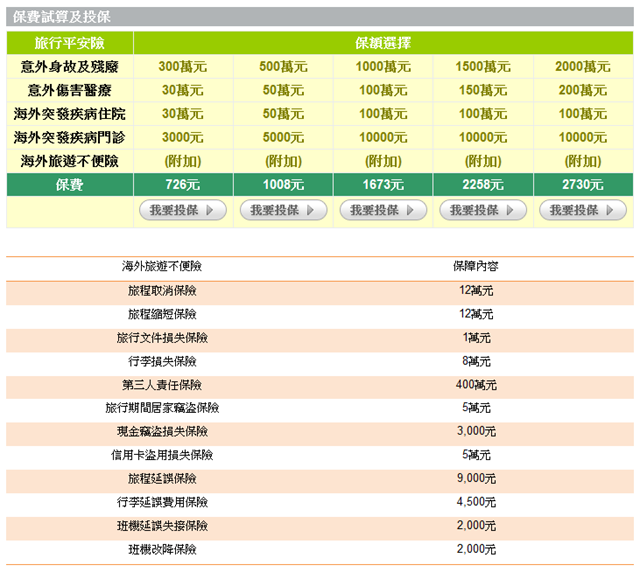640x572 pixels.
Task: Click 我要投保 button under 2258元 premium
Action: point(483,210)
